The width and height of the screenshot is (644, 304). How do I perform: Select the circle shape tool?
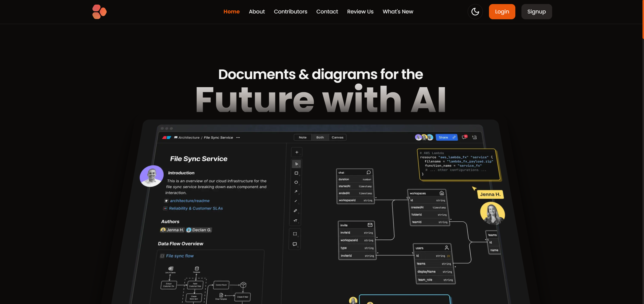(296, 182)
